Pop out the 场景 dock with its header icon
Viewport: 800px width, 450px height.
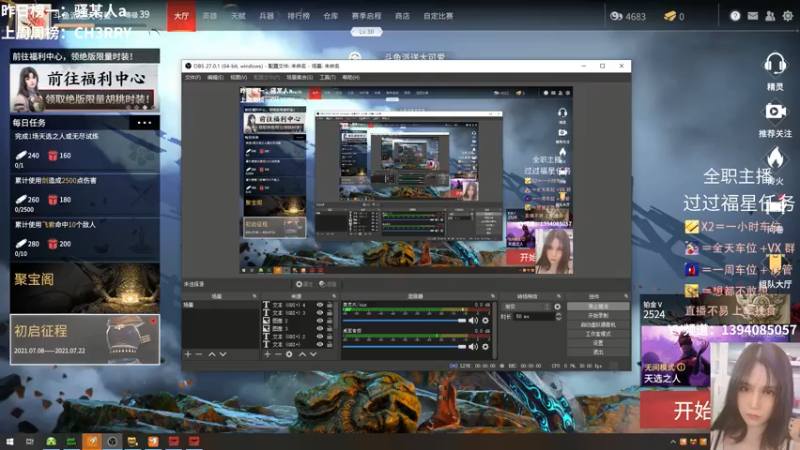[254, 296]
